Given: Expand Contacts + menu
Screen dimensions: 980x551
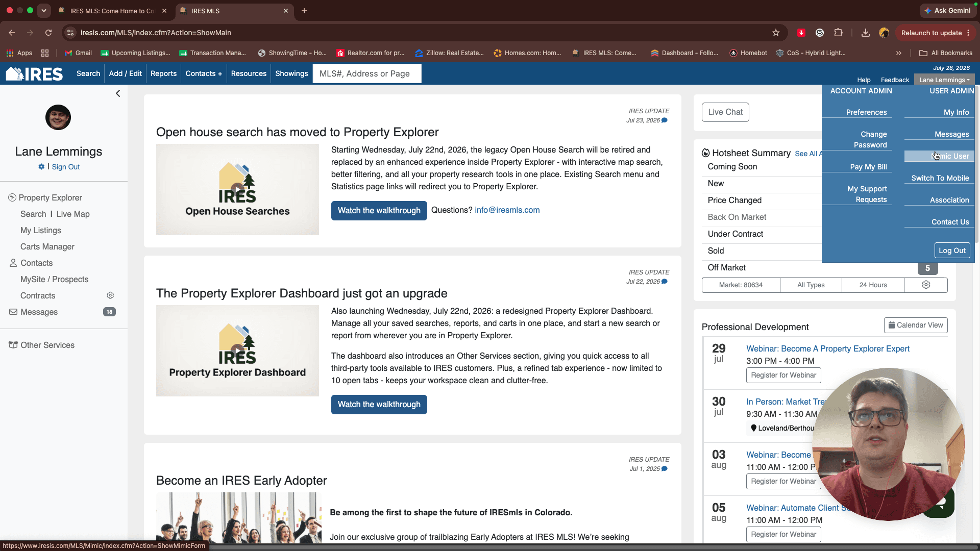Looking at the screenshot, I should 204,73.
